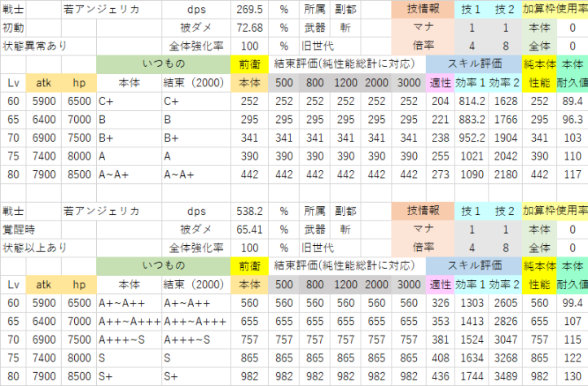Viewport: 588px width, 386px height.
Task: Select efficiency cell showing 952.2
Action: click(472, 138)
